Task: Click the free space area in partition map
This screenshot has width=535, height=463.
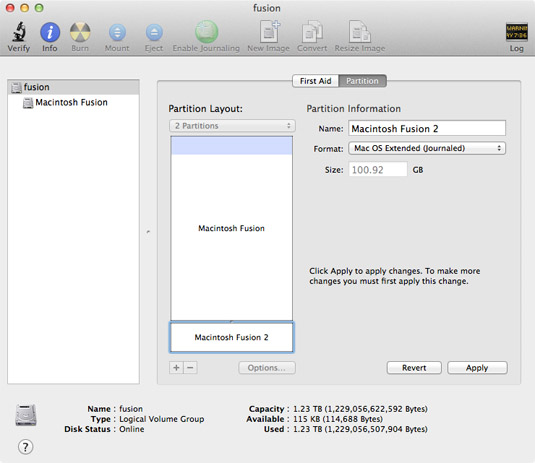Action: coord(232,146)
